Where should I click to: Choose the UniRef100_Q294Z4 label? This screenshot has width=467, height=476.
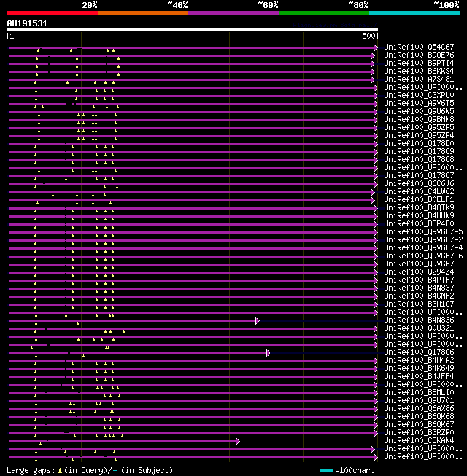click(419, 272)
